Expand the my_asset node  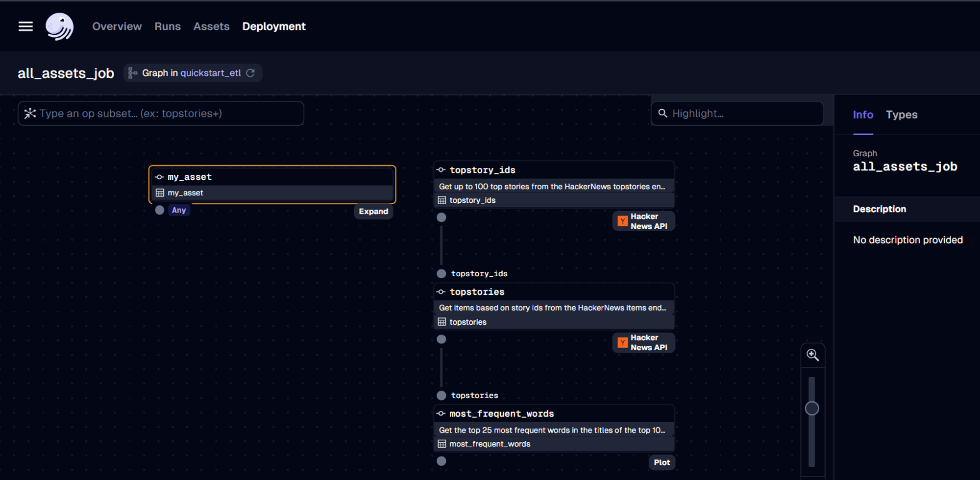373,211
